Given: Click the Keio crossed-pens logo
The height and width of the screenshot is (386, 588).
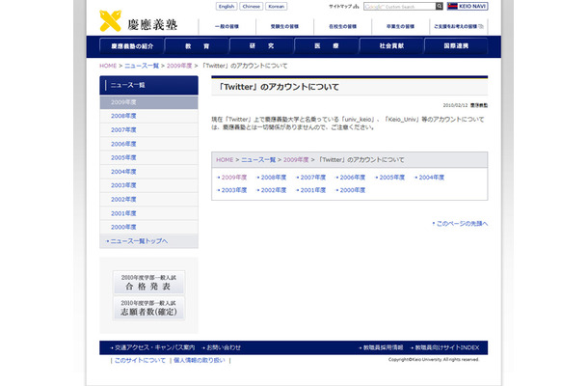Looking at the screenshot, I should pos(110,21).
